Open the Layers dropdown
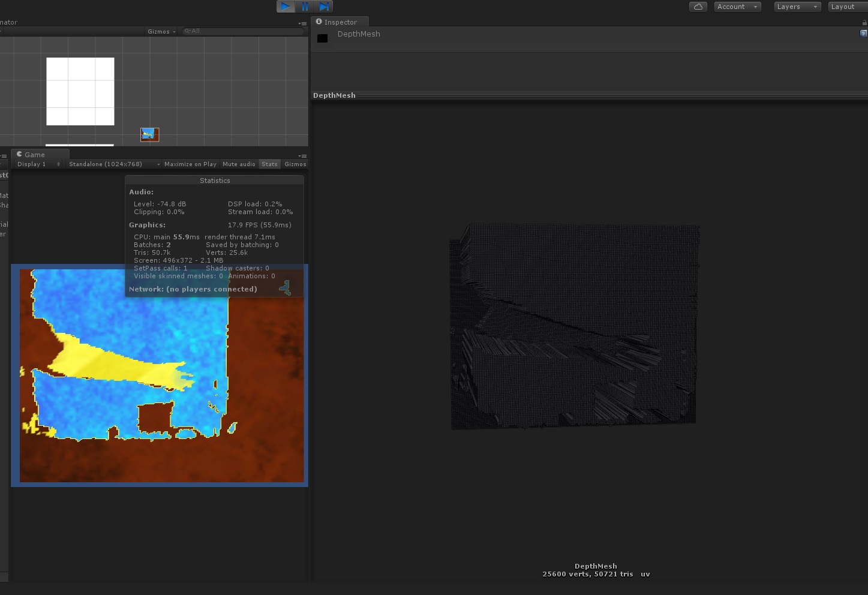 tap(797, 7)
